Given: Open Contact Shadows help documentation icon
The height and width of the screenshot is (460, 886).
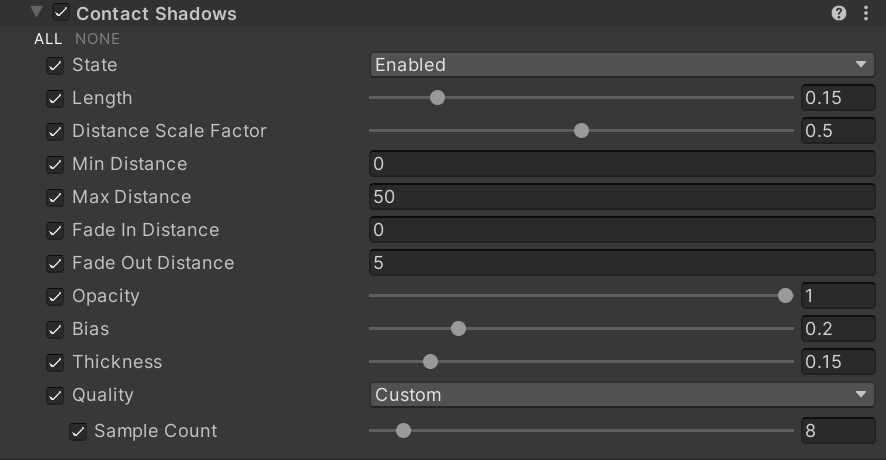Looking at the screenshot, I should [839, 13].
